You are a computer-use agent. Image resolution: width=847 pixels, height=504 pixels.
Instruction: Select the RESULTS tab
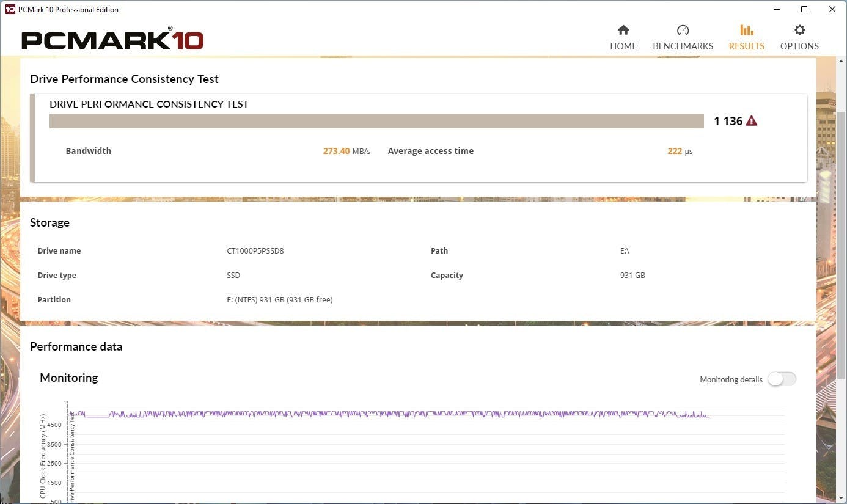(747, 38)
